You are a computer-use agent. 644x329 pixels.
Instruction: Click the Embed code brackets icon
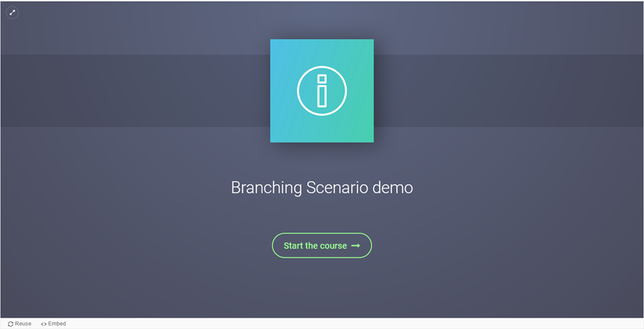[x=44, y=324]
